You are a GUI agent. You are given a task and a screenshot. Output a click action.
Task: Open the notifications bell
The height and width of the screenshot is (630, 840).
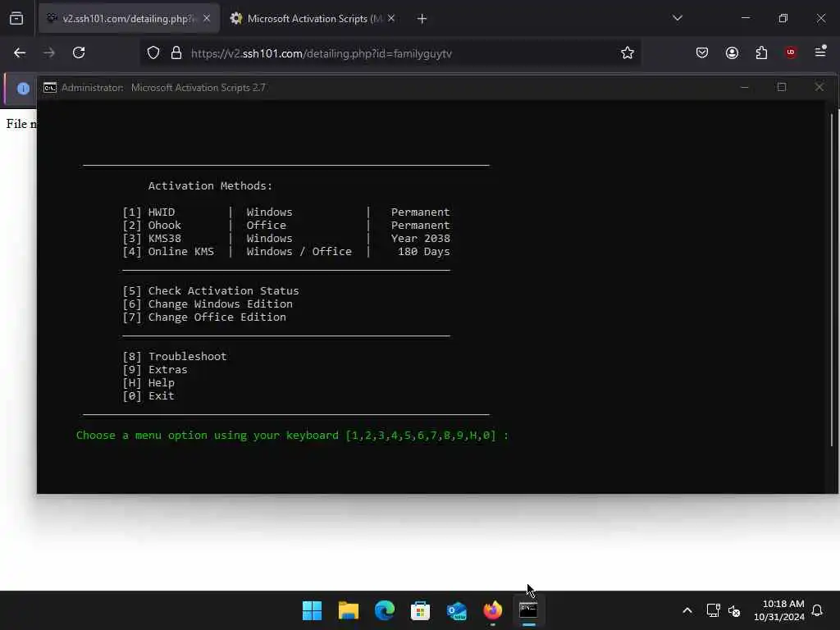click(x=818, y=610)
